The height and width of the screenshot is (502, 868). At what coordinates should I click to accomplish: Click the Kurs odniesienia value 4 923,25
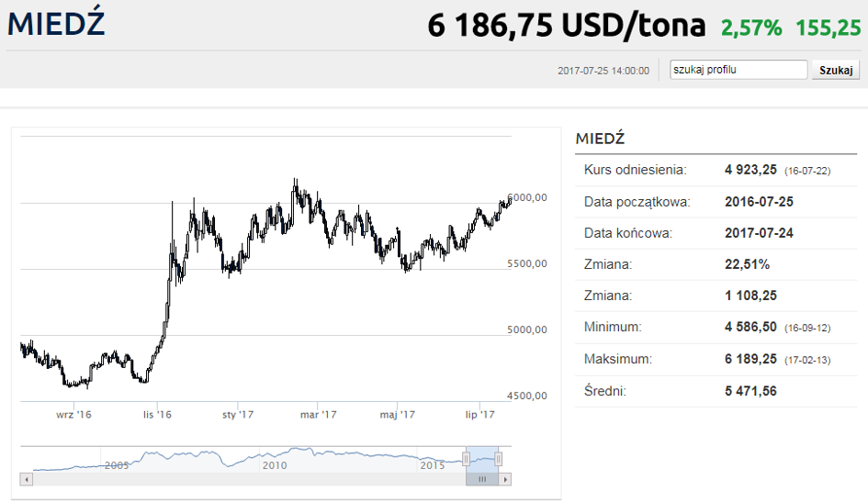(x=750, y=170)
